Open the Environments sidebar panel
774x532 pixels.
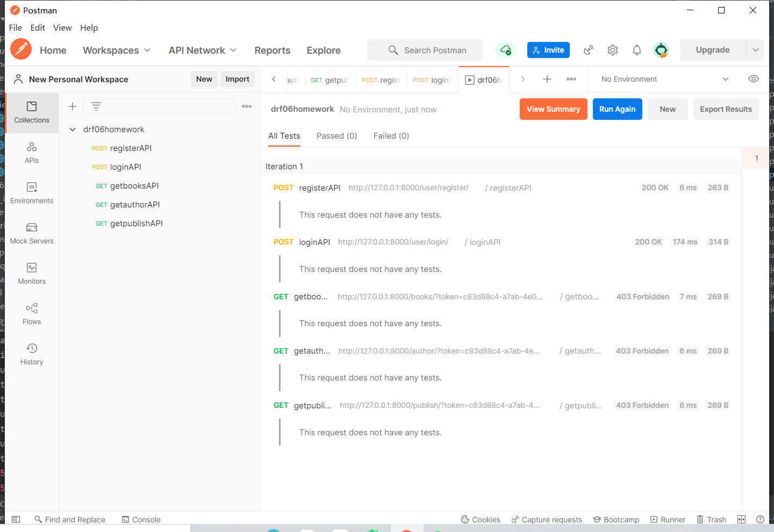(x=32, y=193)
